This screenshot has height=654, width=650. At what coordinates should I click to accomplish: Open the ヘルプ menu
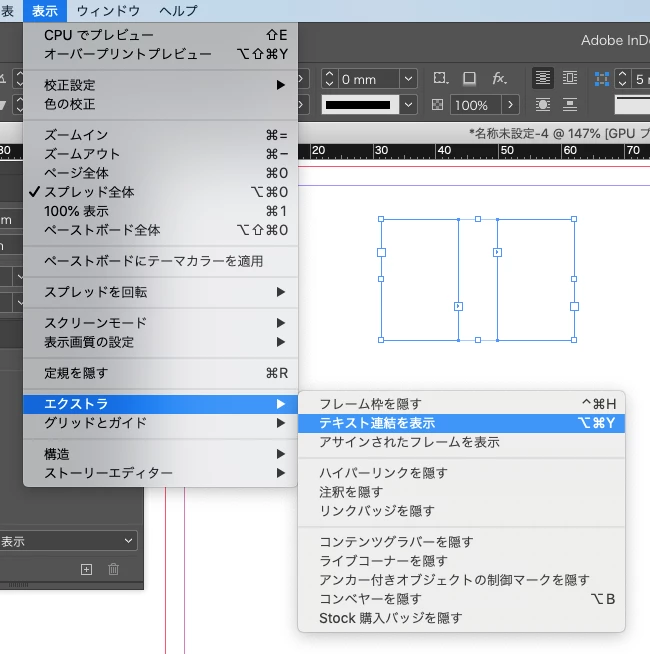click(178, 11)
